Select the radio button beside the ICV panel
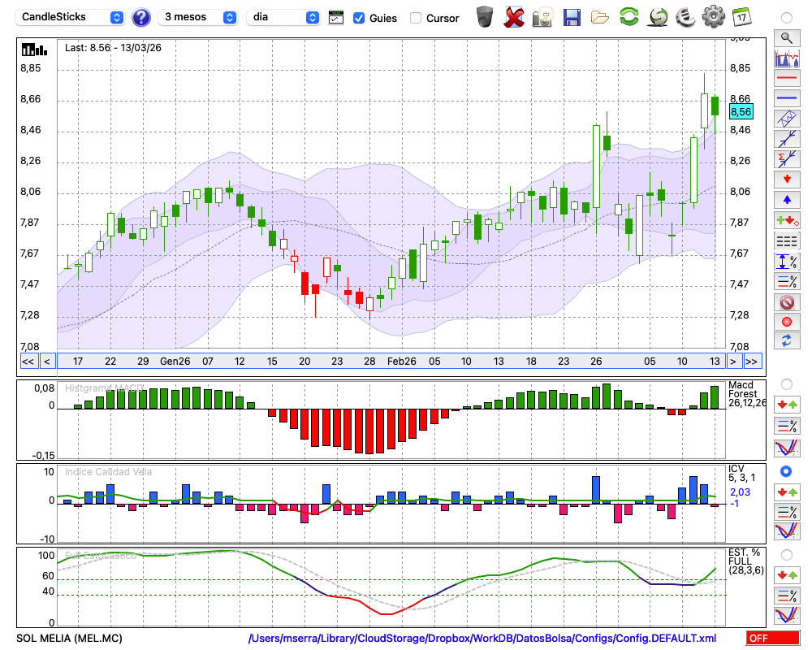812x650 pixels. coord(786,471)
